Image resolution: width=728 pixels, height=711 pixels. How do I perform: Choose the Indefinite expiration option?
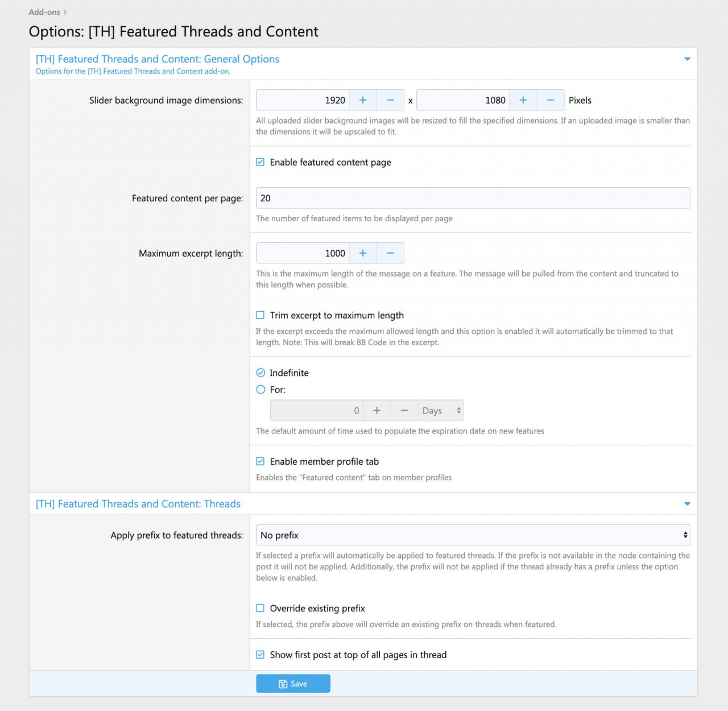(x=260, y=373)
